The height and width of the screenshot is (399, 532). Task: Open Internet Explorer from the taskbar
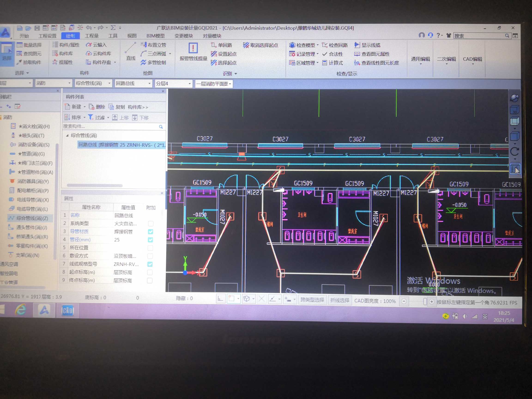(21, 310)
